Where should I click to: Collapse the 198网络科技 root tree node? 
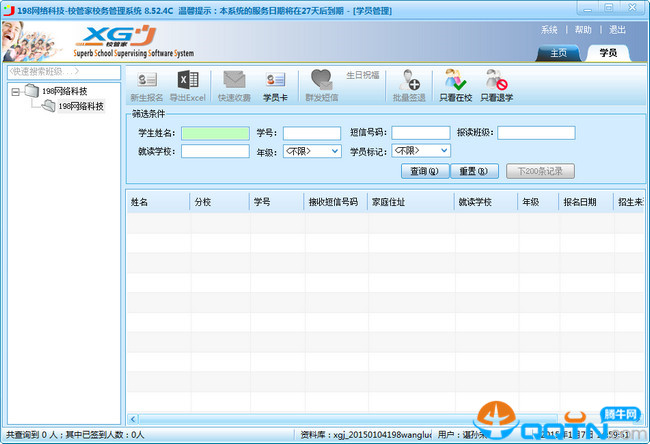pyautogui.click(x=16, y=91)
